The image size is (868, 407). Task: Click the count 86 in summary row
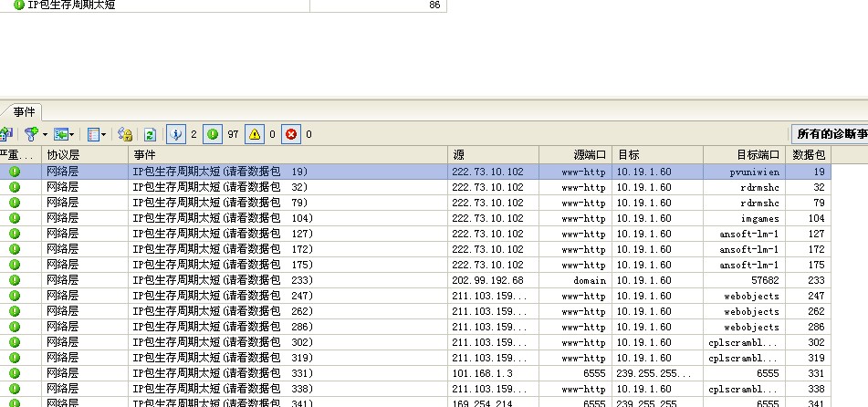(434, 5)
